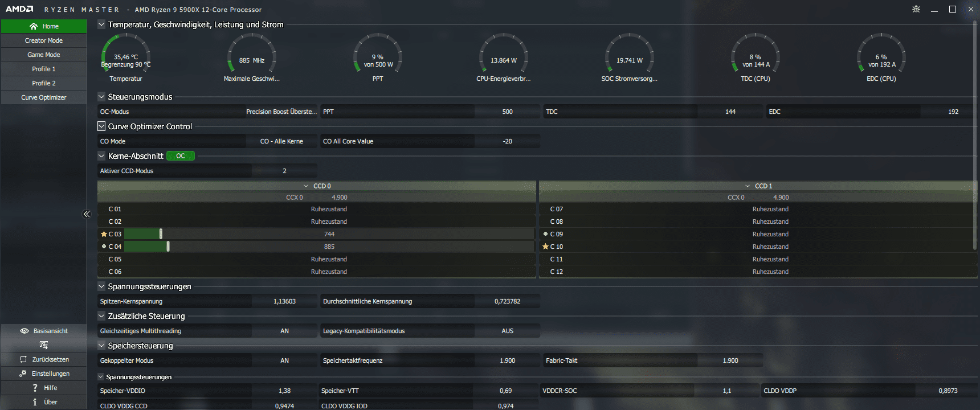Click the import/export profile icon button
The width and height of the screenshot is (980, 410).
[44, 345]
